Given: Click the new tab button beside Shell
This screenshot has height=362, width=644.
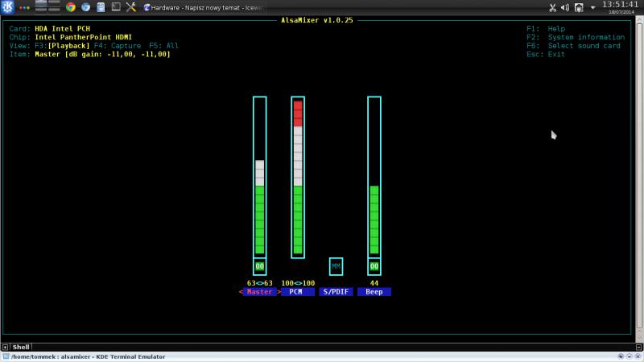Looking at the screenshot, I should (x=6, y=347).
